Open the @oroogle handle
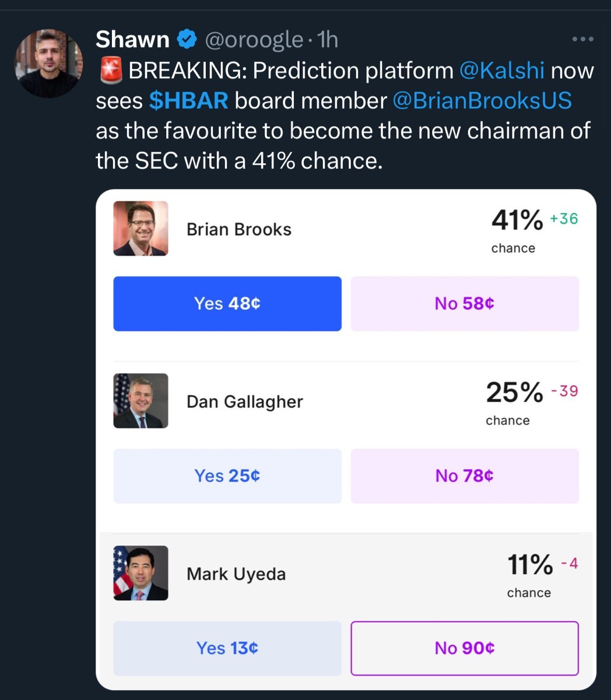The height and width of the screenshot is (700, 611). [x=254, y=40]
